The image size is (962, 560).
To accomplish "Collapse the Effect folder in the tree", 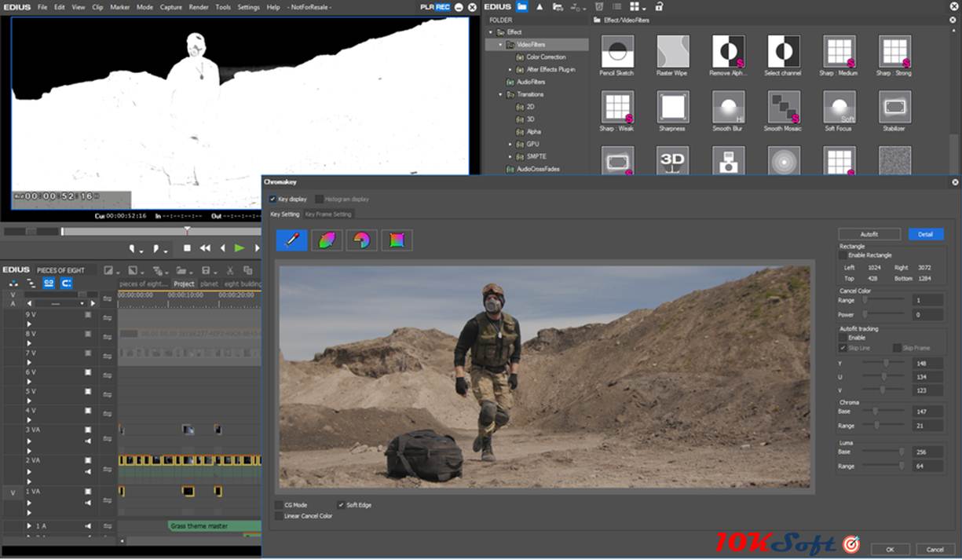I will (x=491, y=32).
